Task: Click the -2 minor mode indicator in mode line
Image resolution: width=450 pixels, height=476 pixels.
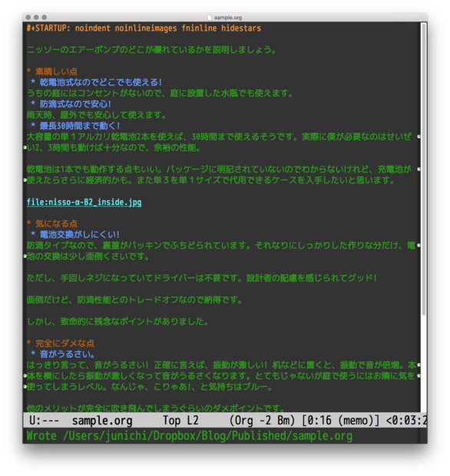Action: pyautogui.click(x=265, y=421)
